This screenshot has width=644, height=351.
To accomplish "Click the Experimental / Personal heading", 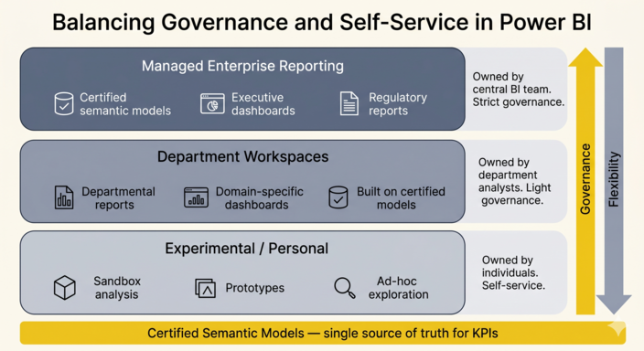I will tap(246, 249).
